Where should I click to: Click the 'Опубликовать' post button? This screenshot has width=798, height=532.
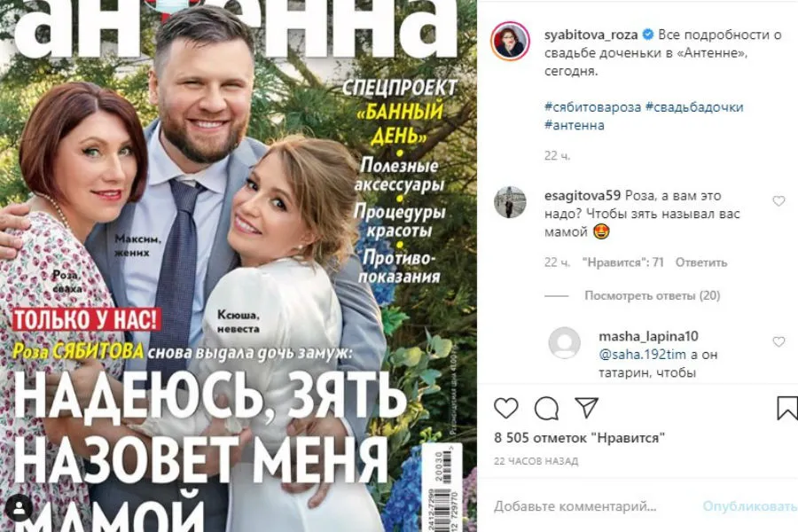tap(749, 506)
